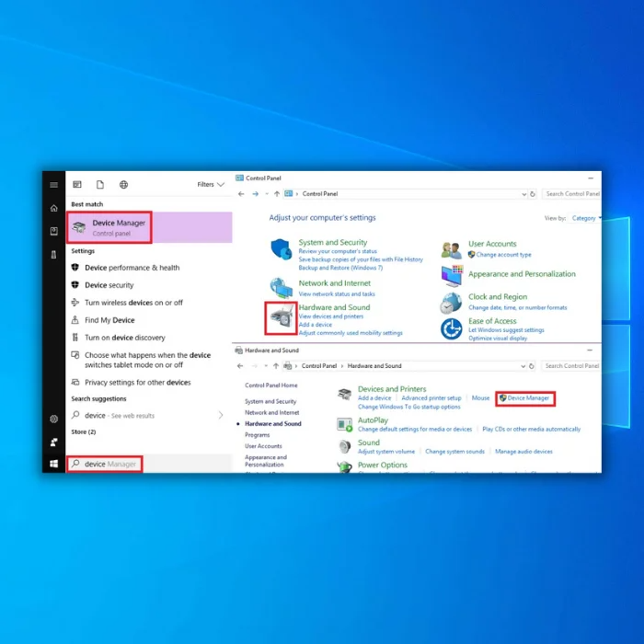Click the User Accounts icon

click(x=452, y=249)
